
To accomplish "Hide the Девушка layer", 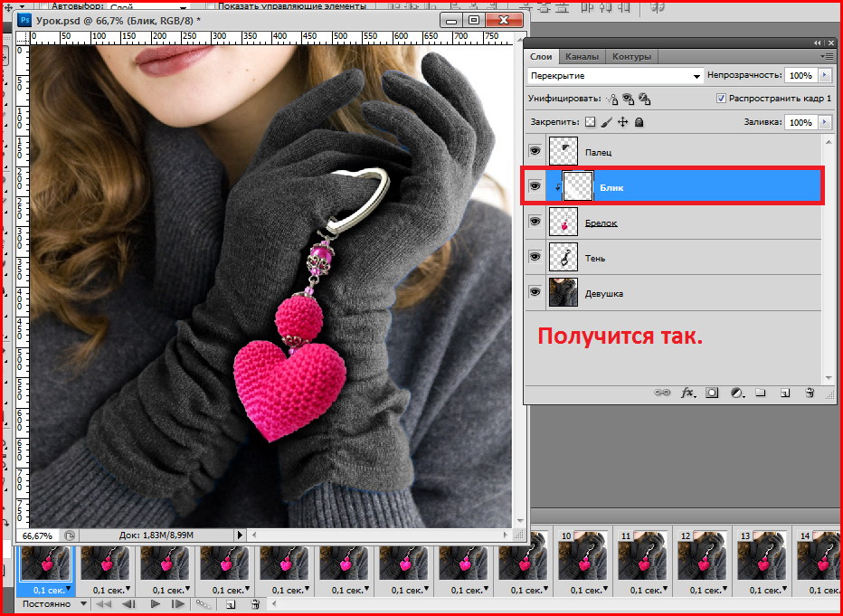I will click(x=535, y=292).
